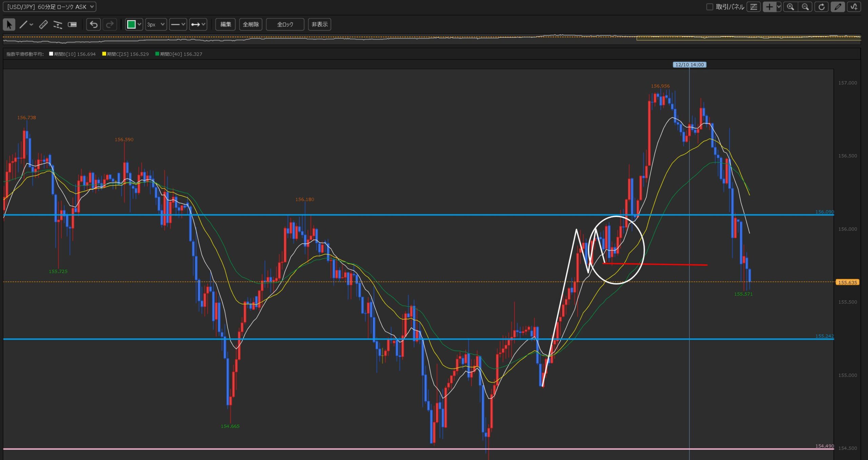Click the green color swatch

pos(131,24)
